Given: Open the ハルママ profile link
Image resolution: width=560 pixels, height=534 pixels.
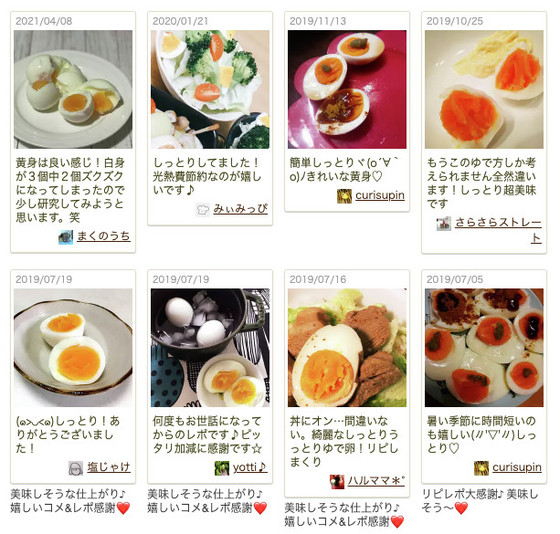Looking at the screenshot, I should pos(376,481).
